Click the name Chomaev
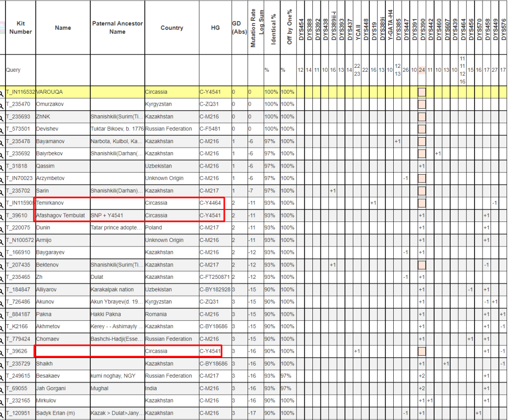This screenshot has width=511, height=420. [47, 339]
